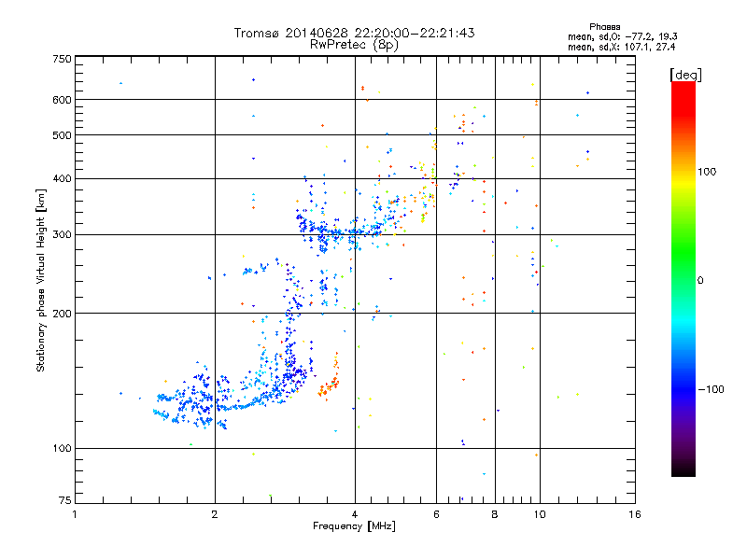Click the x-axis "8" tick label
This screenshot has height=560, width=747.
point(495,514)
